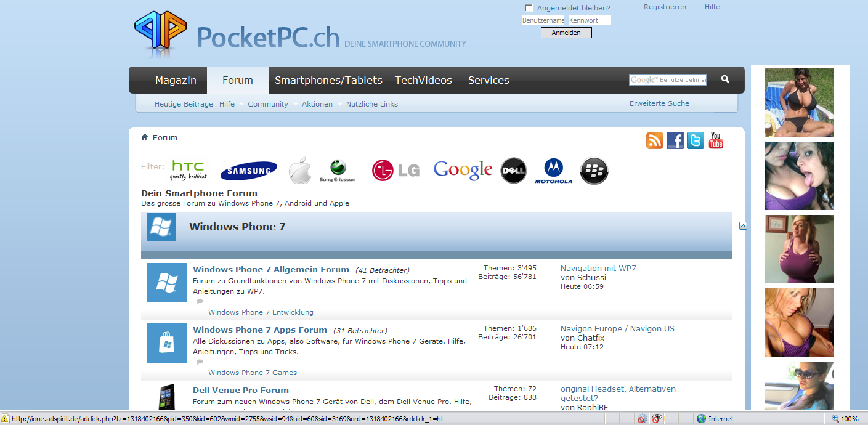Click the text 'Beiträge: 26'701'
Image resolution: width=868 pixels, height=425 pixels.
click(x=507, y=337)
